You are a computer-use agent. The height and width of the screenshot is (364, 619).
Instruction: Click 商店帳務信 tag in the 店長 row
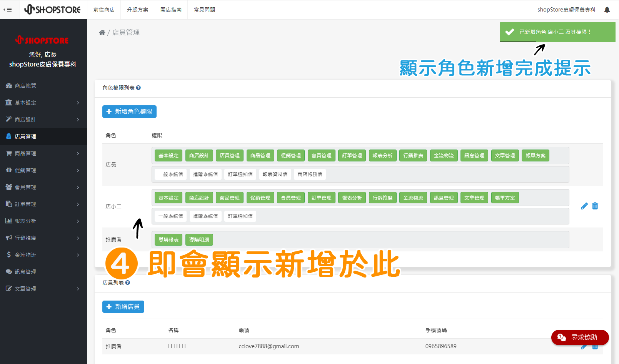(310, 174)
